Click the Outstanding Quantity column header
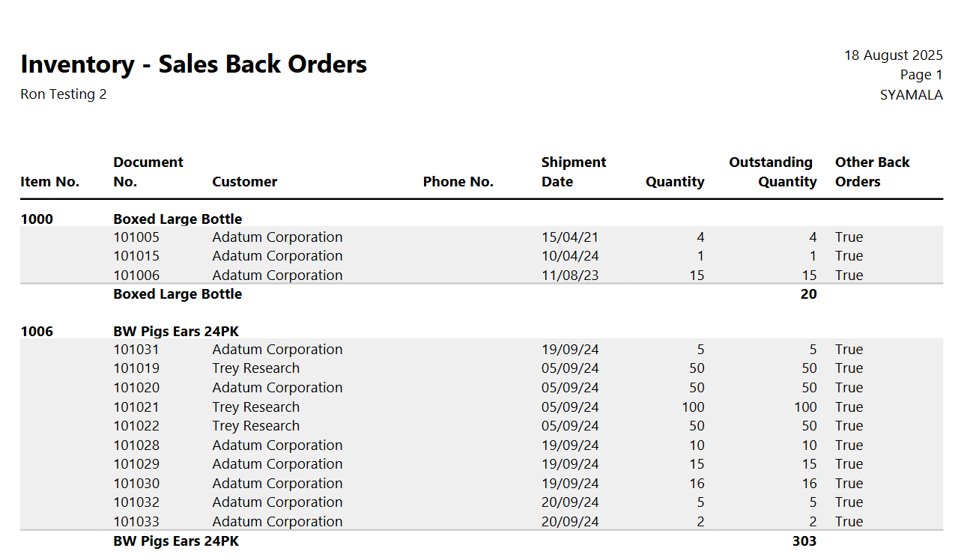The image size is (976, 560). pyautogui.click(x=772, y=172)
